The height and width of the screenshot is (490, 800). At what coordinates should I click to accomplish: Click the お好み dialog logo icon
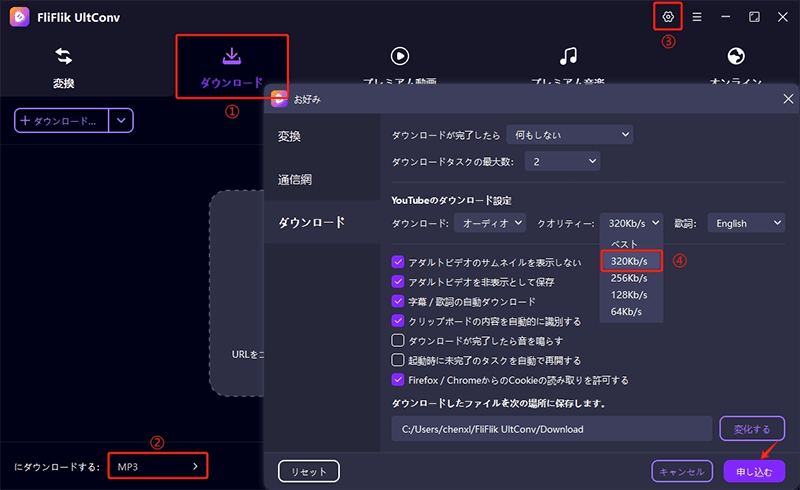(280, 99)
